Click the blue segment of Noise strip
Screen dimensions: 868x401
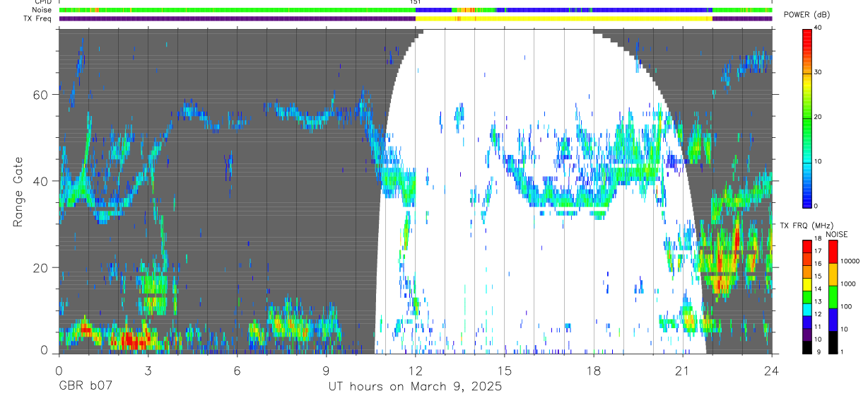tap(604, 11)
